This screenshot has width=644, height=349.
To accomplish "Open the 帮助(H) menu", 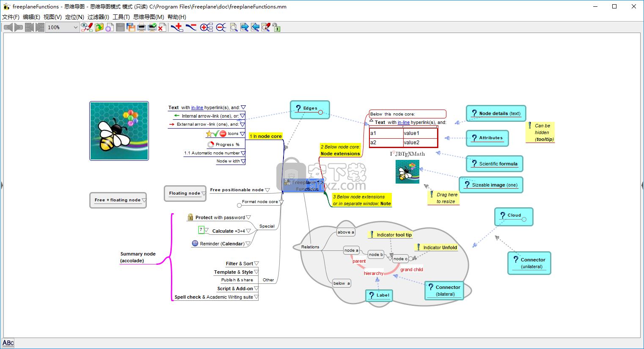I will [177, 17].
